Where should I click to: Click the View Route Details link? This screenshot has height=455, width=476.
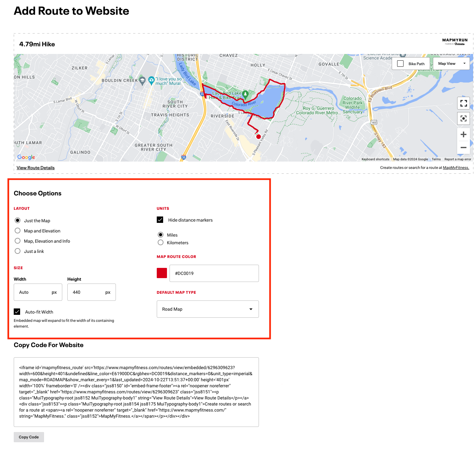coord(35,168)
